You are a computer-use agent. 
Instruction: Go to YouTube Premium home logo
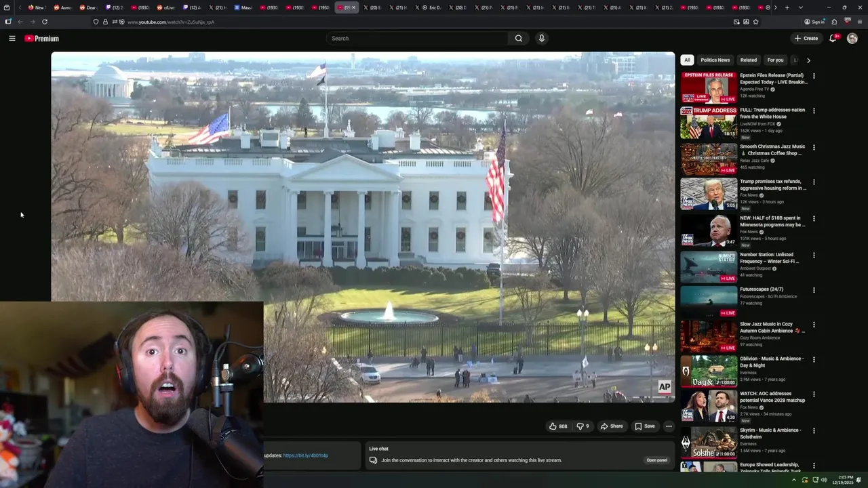42,39
